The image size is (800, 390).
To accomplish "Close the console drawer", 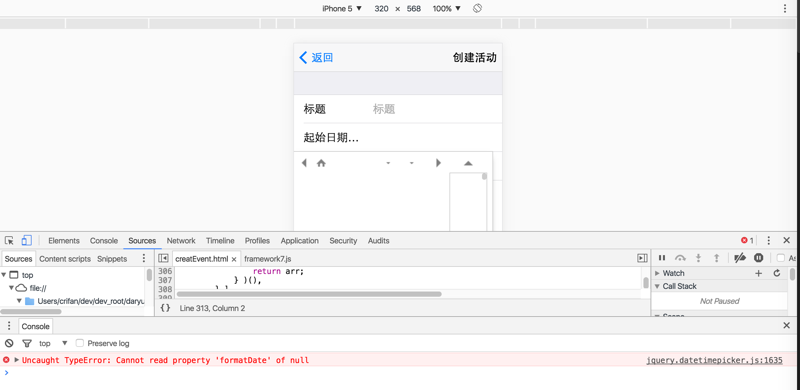I will point(786,325).
